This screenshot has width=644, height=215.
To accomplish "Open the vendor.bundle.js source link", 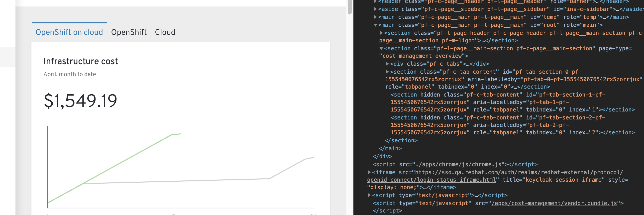I will click(554, 203).
